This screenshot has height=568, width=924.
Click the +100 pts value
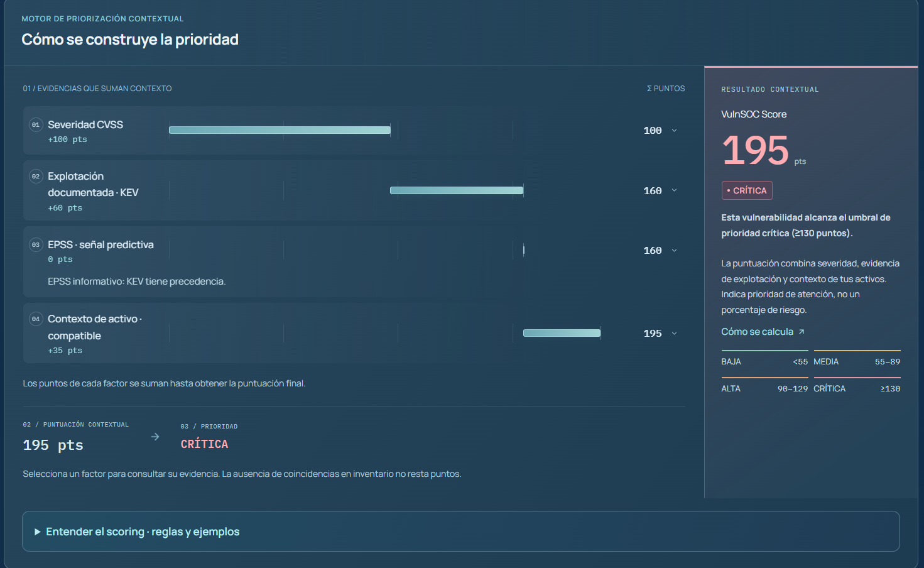(x=67, y=139)
